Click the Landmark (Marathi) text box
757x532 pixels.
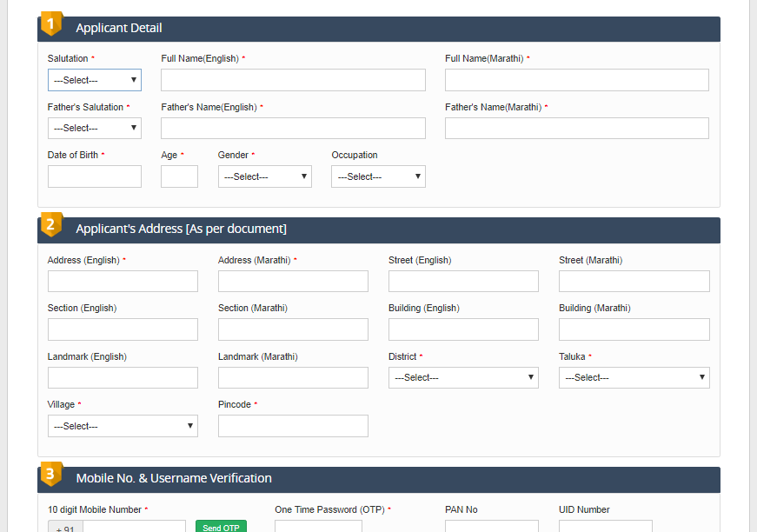(x=293, y=377)
